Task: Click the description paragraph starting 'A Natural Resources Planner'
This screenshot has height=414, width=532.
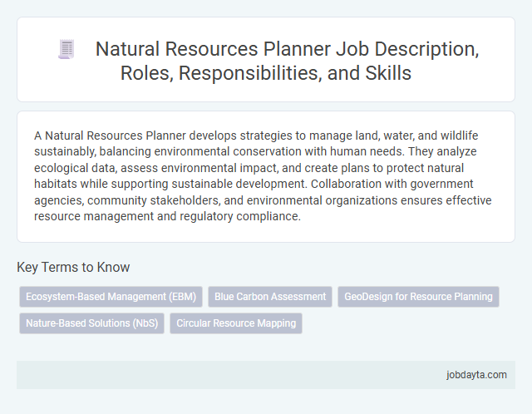Action: coord(263,175)
